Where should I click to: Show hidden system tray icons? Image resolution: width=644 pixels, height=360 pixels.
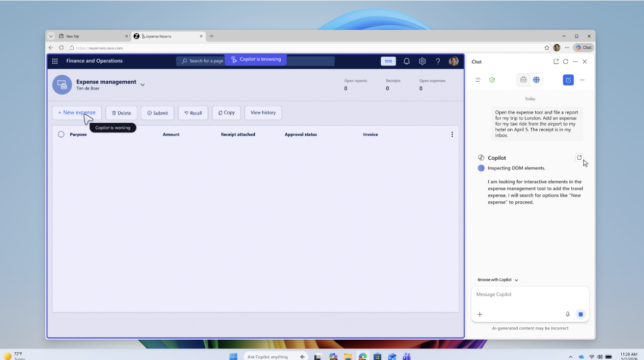pyautogui.click(x=571, y=357)
